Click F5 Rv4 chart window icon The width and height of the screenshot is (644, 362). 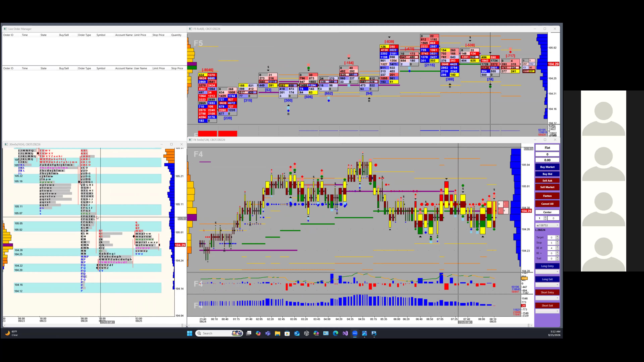click(x=191, y=29)
